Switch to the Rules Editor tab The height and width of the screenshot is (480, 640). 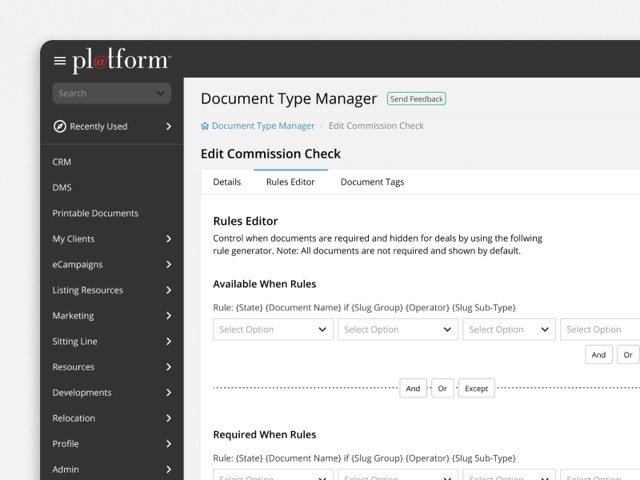(x=291, y=182)
